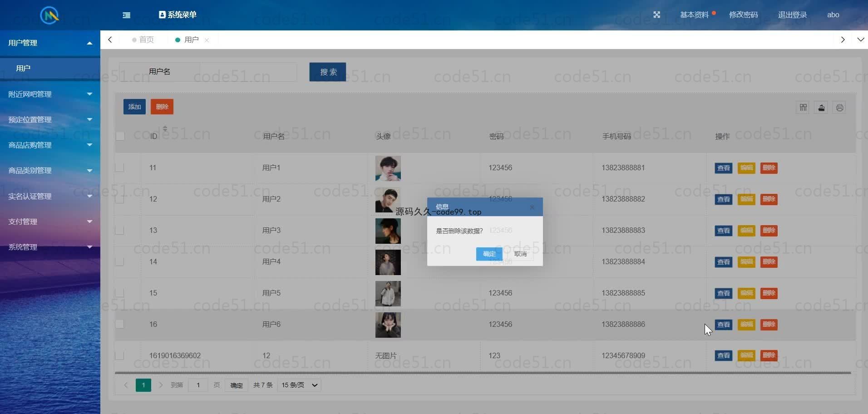Click the fullscreen toggle icon
This screenshot has height=414, width=868.
(x=656, y=15)
